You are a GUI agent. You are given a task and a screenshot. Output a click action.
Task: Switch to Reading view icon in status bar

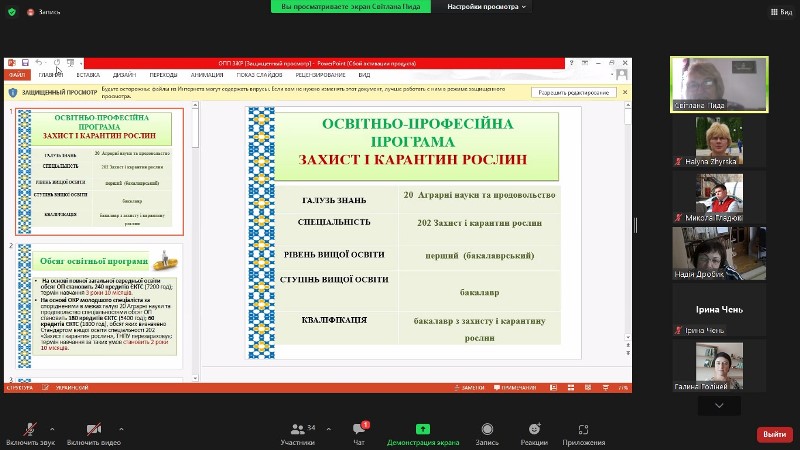(x=588, y=388)
